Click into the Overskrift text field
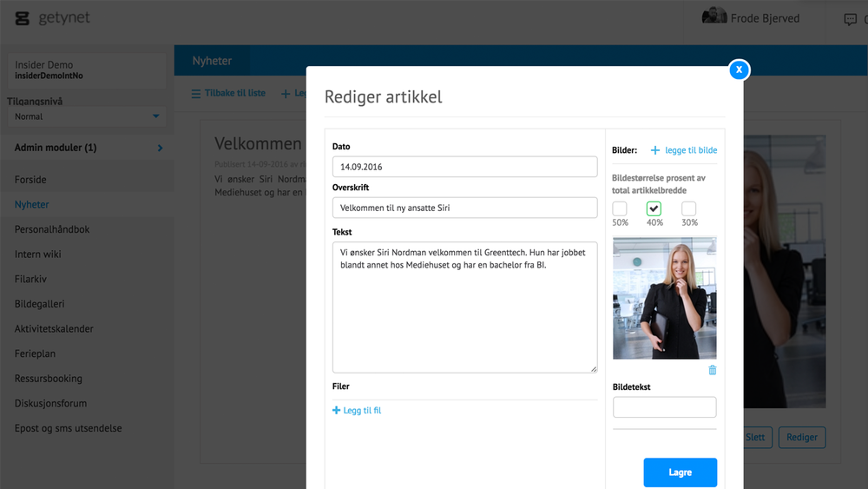This screenshot has height=489, width=868. click(464, 208)
